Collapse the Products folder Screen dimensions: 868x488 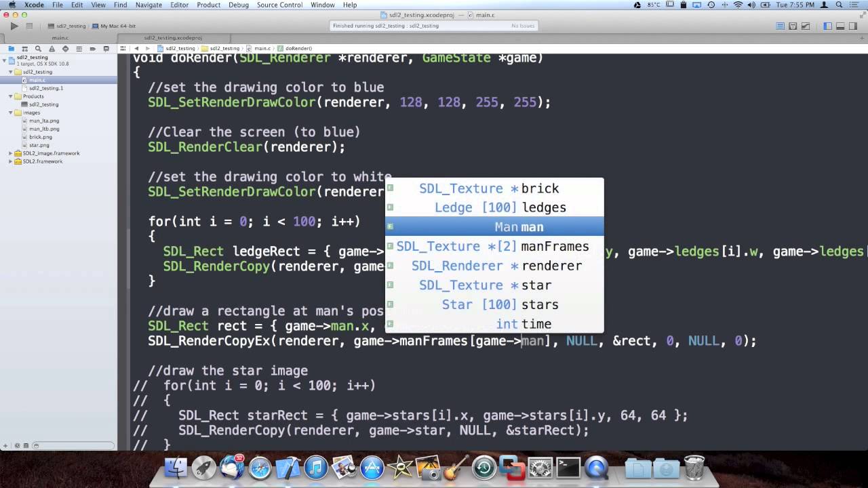click(11, 96)
